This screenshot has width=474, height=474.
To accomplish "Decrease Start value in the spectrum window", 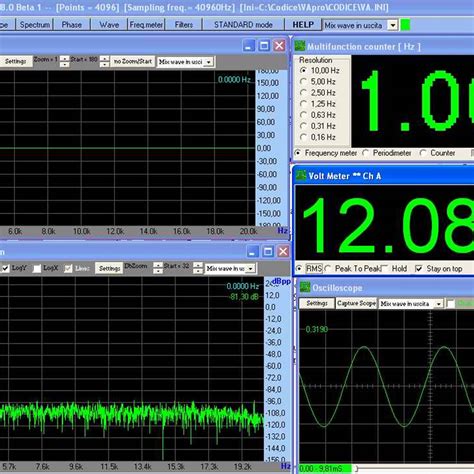I will (x=198, y=271).
